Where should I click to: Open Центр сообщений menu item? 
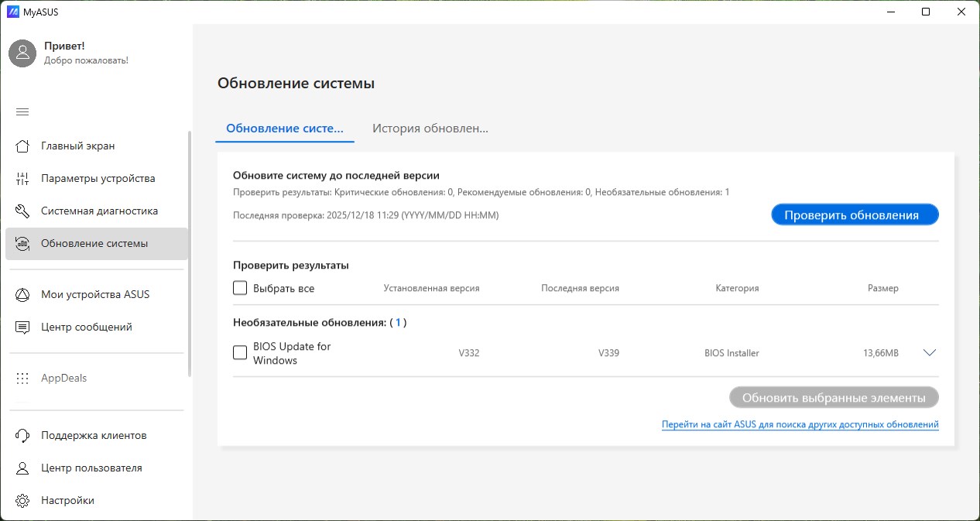click(x=97, y=327)
